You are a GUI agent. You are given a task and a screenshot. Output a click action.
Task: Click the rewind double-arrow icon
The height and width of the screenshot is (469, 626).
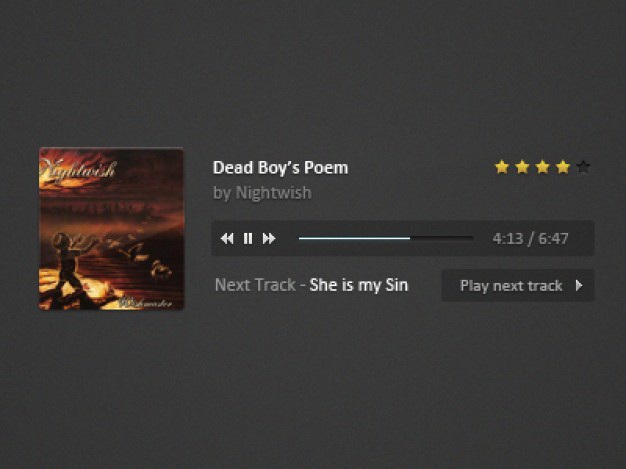227,239
